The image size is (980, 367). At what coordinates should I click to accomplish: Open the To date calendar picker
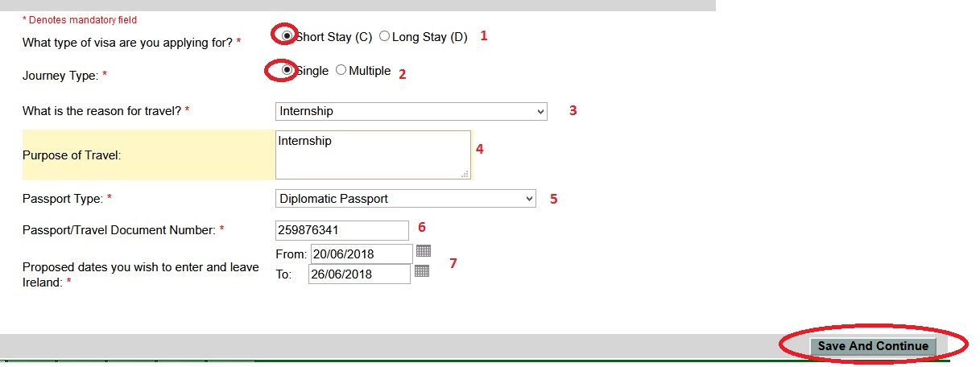[x=422, y=271]
